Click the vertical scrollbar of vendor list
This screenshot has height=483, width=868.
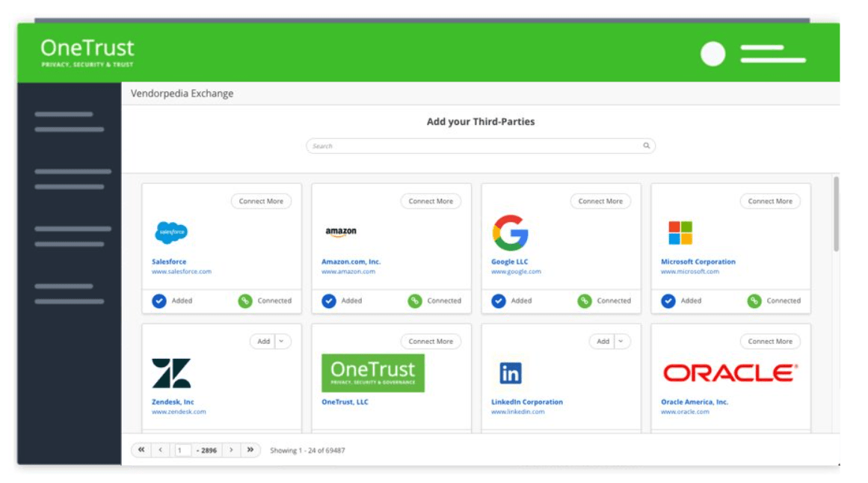836,215
